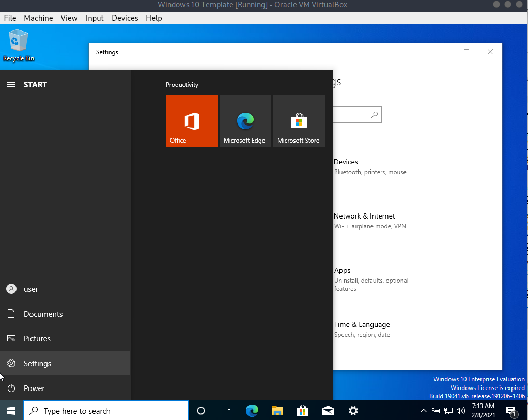
Task: Open the Recycle Bin desktop icon
Action: [x=19, y=45]
